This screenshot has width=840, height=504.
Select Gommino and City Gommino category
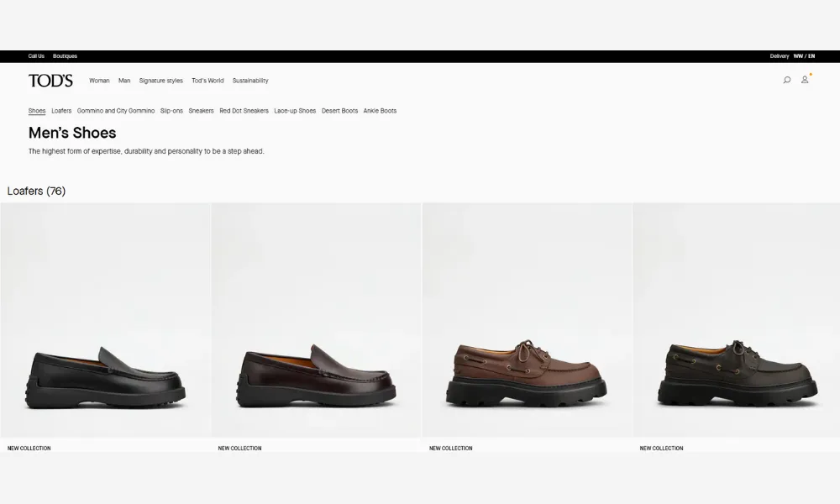(116, 111)
